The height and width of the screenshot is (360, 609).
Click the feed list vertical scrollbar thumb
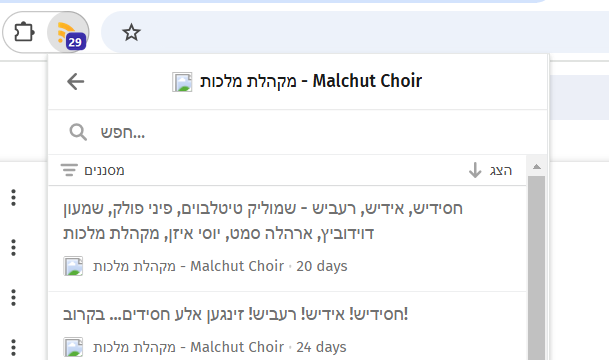pyautogui.click(x=536, y=268)
